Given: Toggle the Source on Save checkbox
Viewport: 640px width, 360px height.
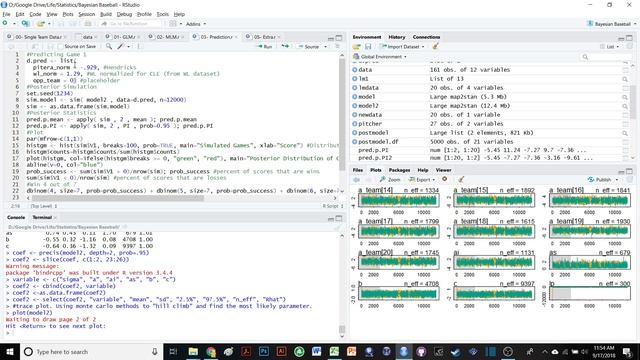Looking at the screenshot, I should [61, 47].
